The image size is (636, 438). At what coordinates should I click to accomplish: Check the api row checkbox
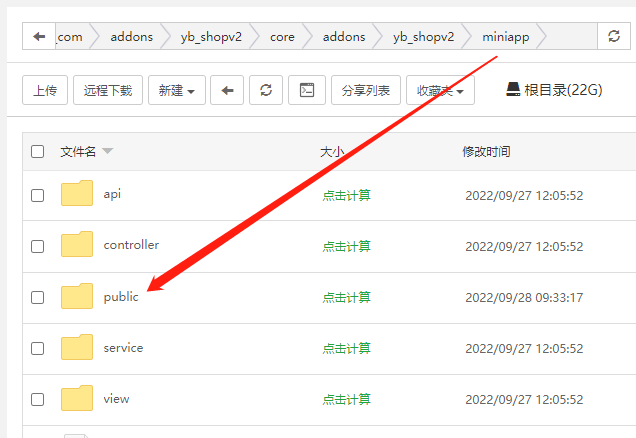tap(37, 195)
